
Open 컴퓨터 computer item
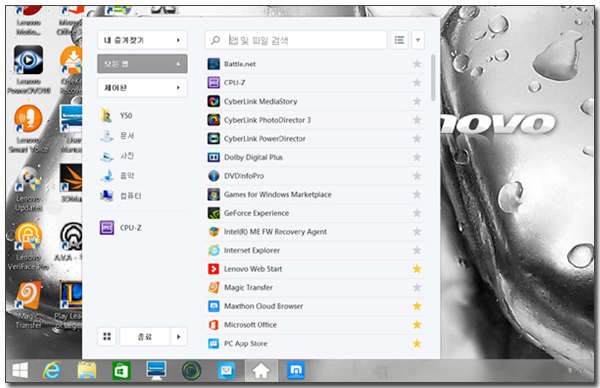(121, 196)
